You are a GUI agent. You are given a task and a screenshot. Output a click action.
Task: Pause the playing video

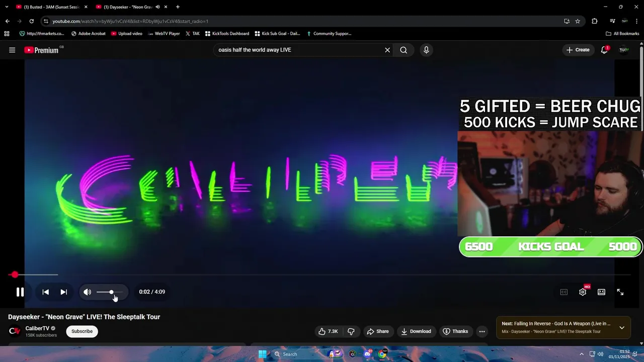click(20, 292)
